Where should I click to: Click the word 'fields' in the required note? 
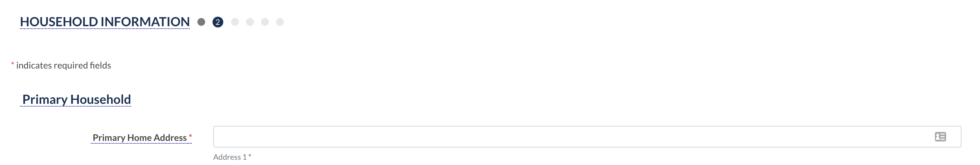tap(100, 65)
